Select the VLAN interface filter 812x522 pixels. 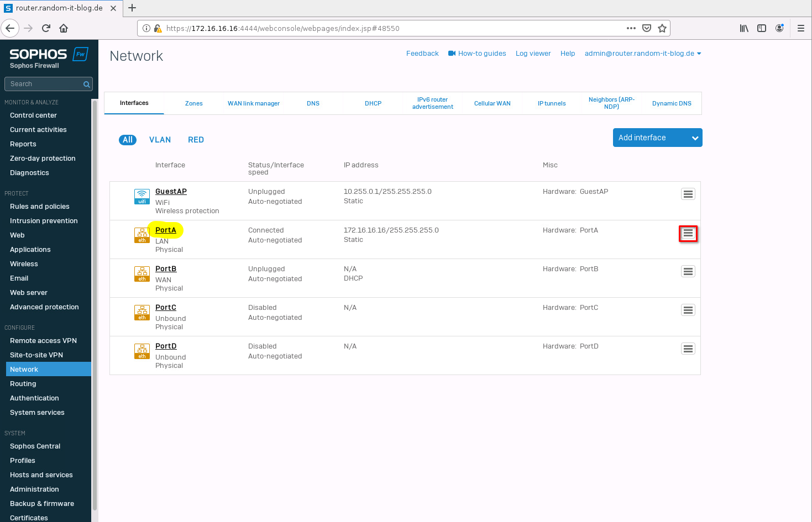(160, 140)
